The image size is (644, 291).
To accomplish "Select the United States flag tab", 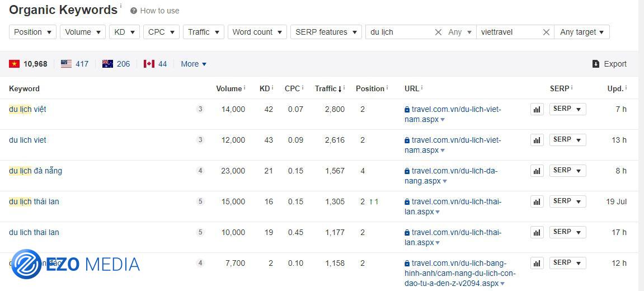I will pos(75,64).
